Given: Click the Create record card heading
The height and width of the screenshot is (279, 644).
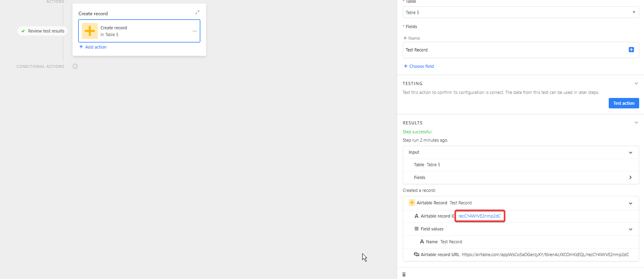Looking at the screenshot, I should (x=93, y=14).
